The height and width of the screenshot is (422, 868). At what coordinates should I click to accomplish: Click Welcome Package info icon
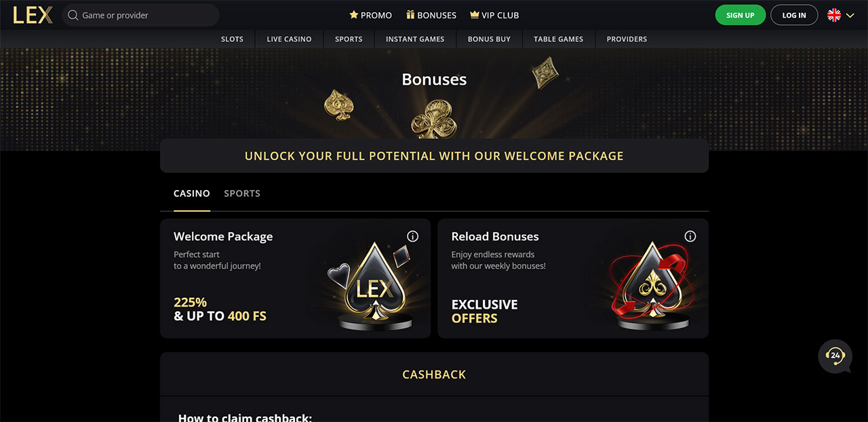[412, 236]
